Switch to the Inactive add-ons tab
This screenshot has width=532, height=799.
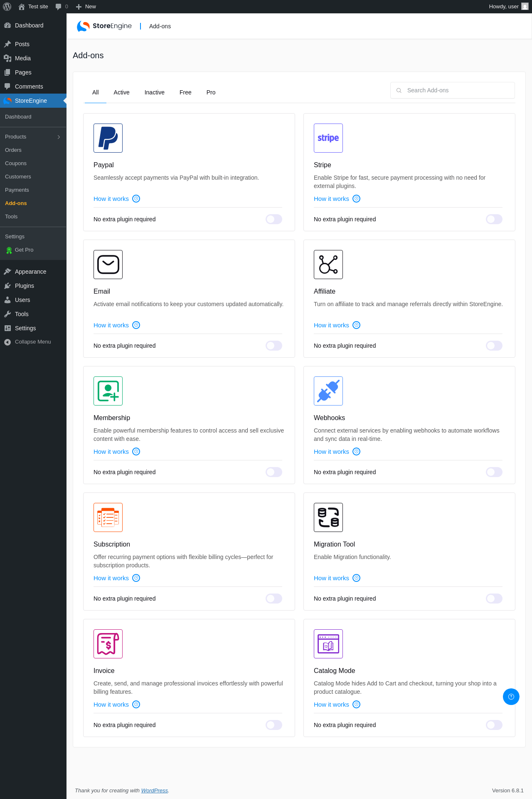(x=155, y=92)
